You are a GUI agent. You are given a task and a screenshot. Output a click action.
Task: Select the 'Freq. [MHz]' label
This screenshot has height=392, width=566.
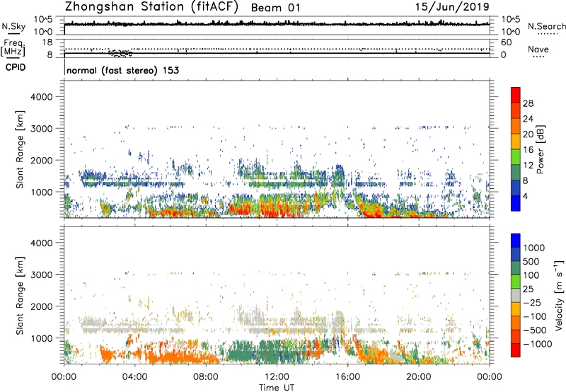(13, 48)
